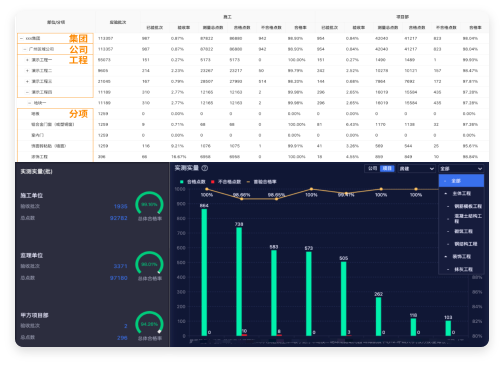Expand the 演示工程一 row plus icon
Image resolution: width=504 pixels, height=366 pixels.
[27, 60]
